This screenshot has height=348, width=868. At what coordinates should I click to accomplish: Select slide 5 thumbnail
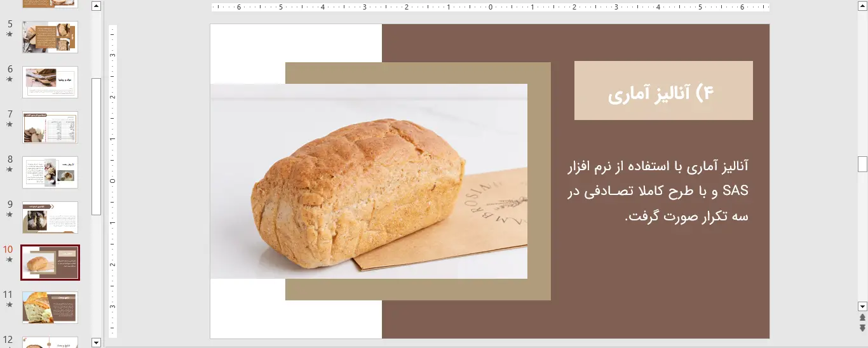(50, 37)
